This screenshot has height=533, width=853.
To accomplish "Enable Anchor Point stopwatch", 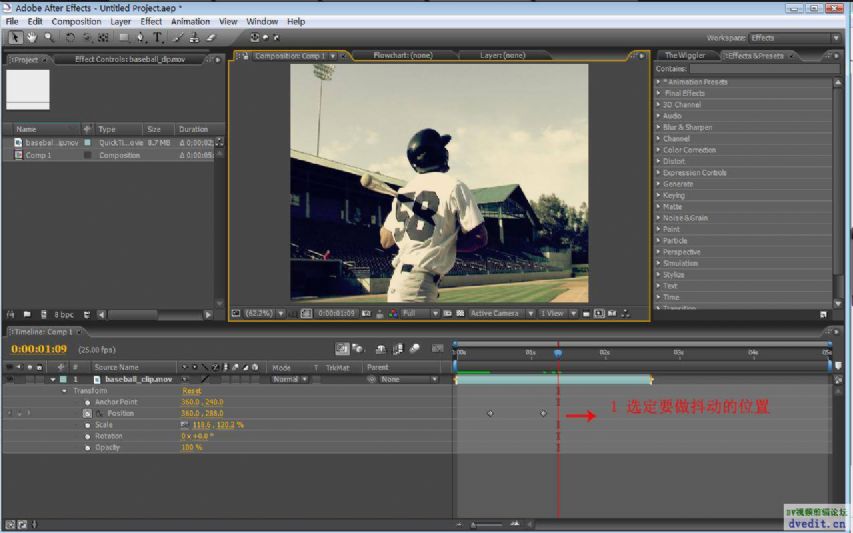I will 87,402.
